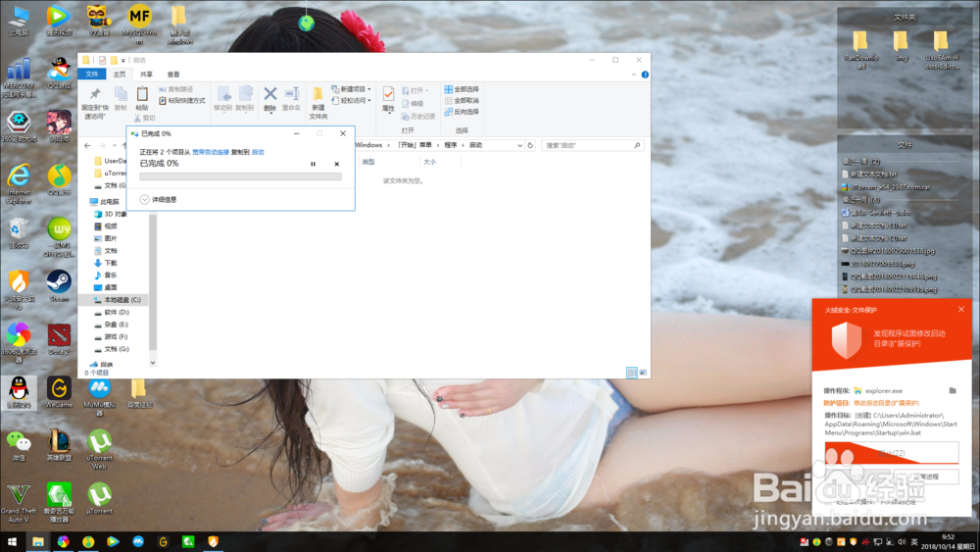This screenshot has height=552, width=980.
Task: Open the PanDownload folder in desktop panel
Action: click(860, 50)
